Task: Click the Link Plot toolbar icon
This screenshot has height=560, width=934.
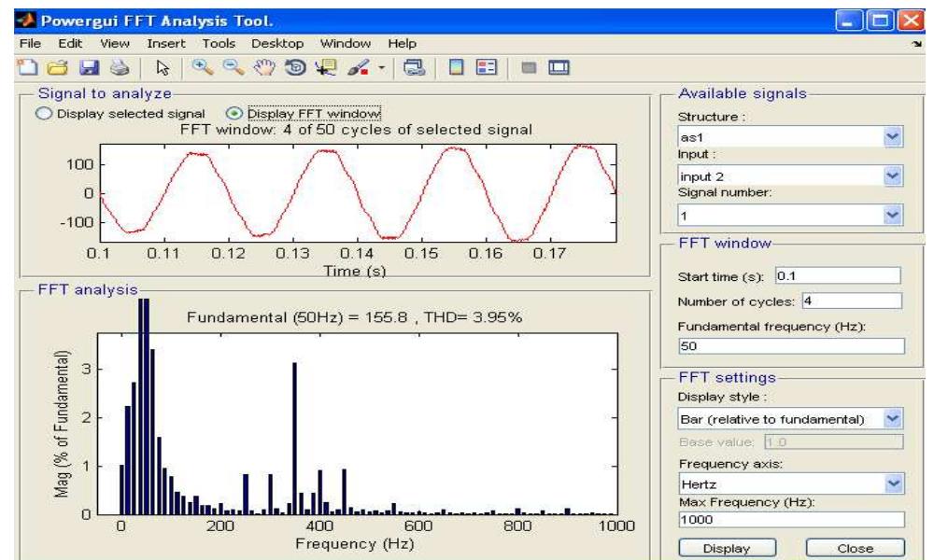Action: point(414,67)
